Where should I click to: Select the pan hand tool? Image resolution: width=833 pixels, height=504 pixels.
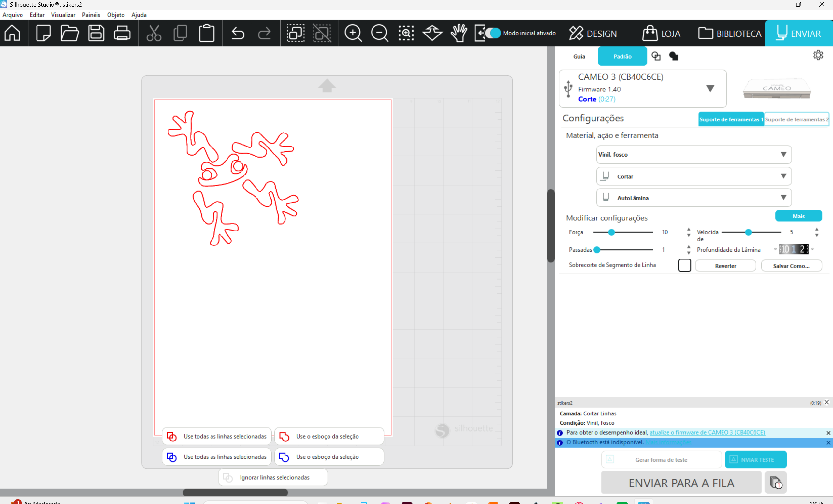click(x=459, y=33)
